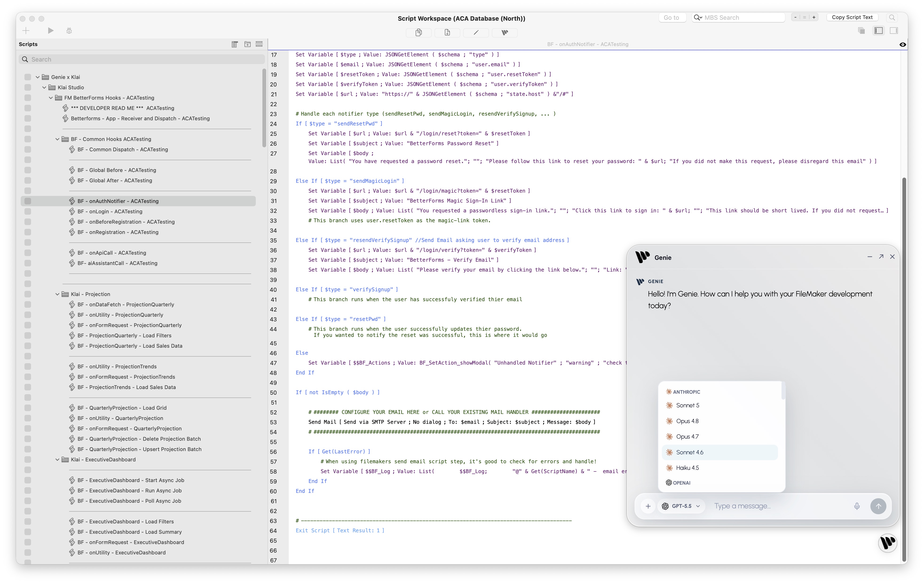
Task: Minimize the Genie chat panel
Action: 869,257
